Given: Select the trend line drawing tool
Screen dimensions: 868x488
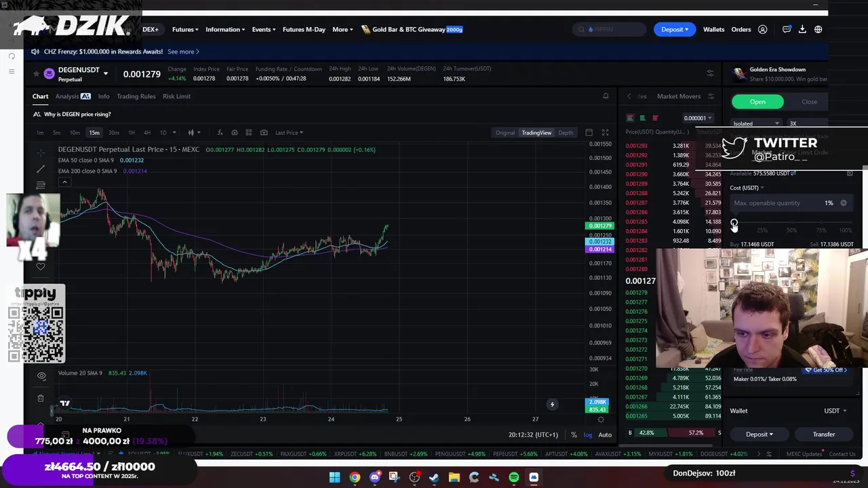Looking at the screenshot, I should click(x=41, y=169).
